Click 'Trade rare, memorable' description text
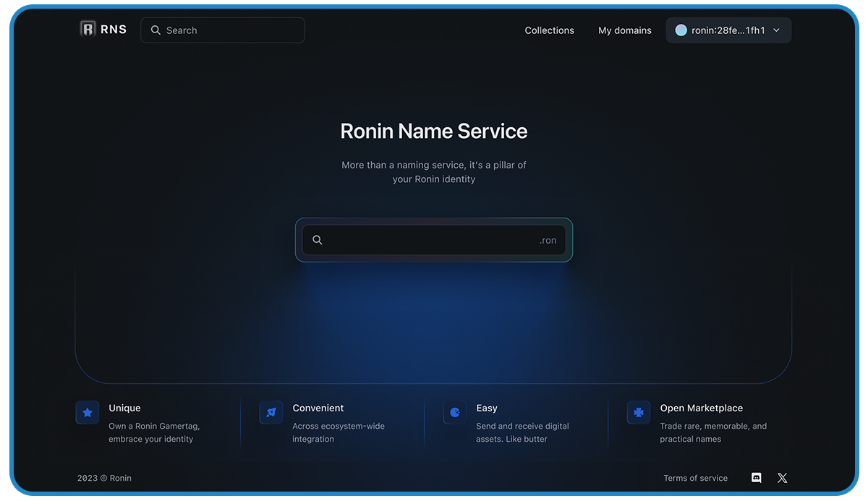This screenshot has height=501, width=868. [x=713, y=432]
